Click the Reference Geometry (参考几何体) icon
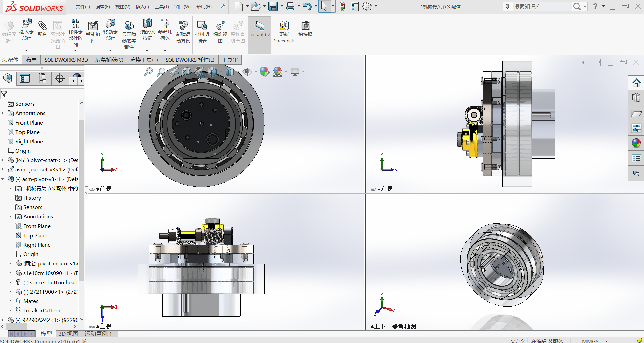 coord(165,23)
